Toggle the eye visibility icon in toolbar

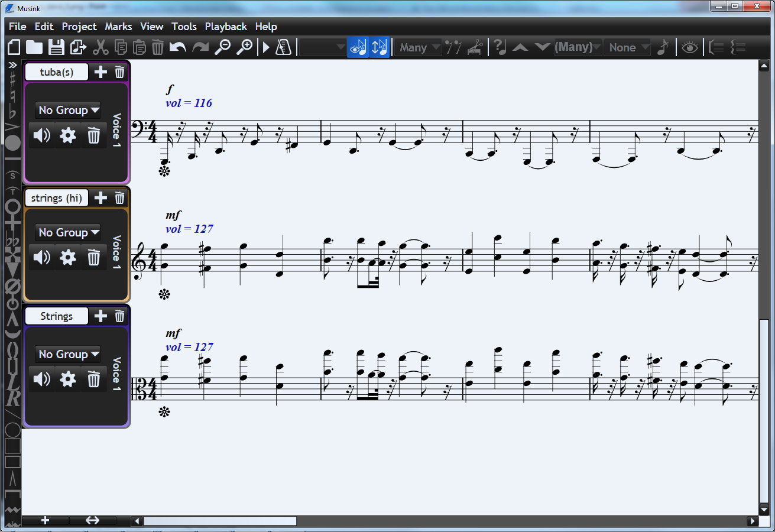[690, 47]
